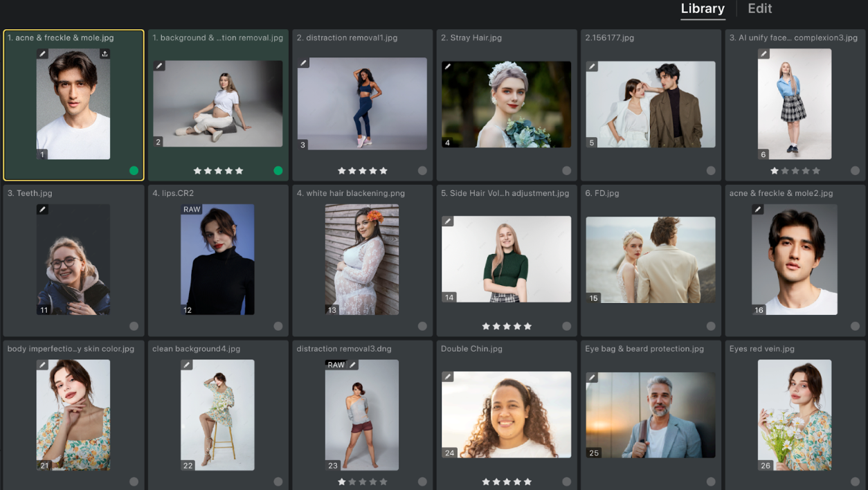Viewport: 868px width, 490px height.
Task: Switch to the Edit tab
Action: 759,9
